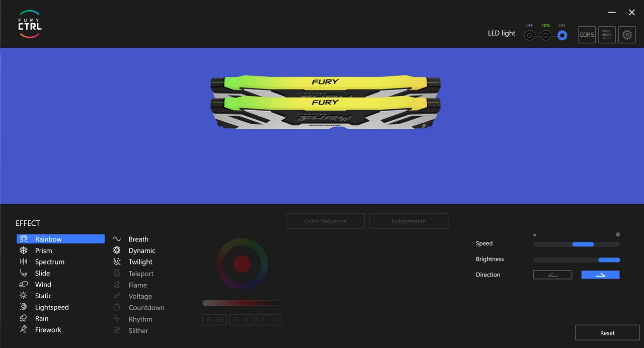Pick the Rhythm effect icon
This screenshot has width=644, height=348.
click(117, 319)
